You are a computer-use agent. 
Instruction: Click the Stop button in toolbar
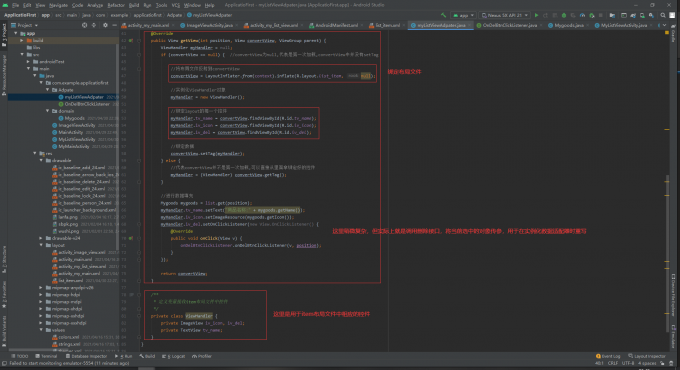click(601, 15)
